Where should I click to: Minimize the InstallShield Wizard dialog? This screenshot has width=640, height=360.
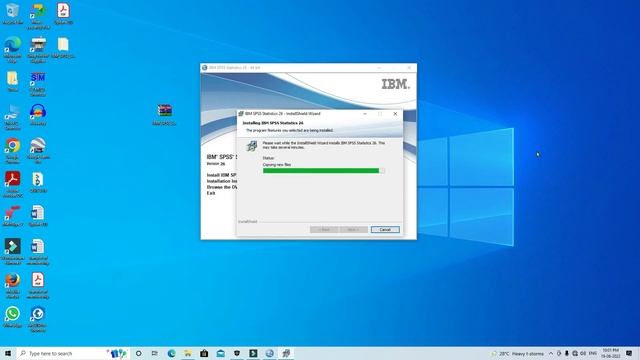[365, 114]
